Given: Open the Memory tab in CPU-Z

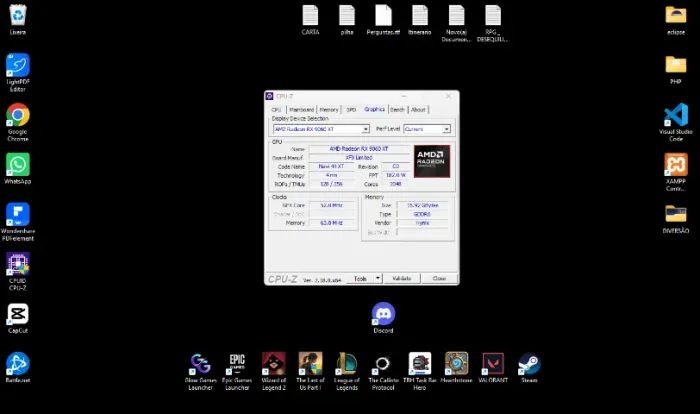Looking at the screenshot, I should pos(329,110).
